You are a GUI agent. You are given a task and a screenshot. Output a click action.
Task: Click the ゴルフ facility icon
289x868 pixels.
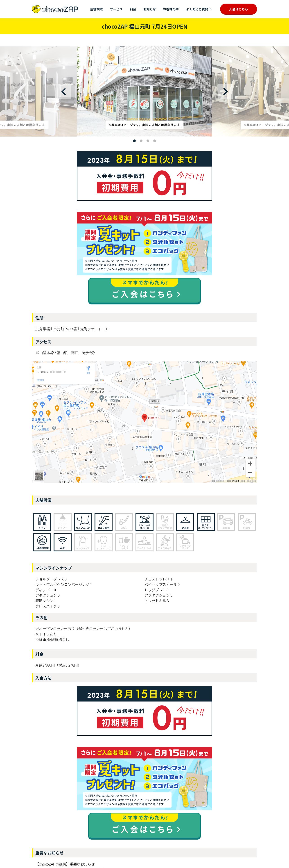point(124,522)
